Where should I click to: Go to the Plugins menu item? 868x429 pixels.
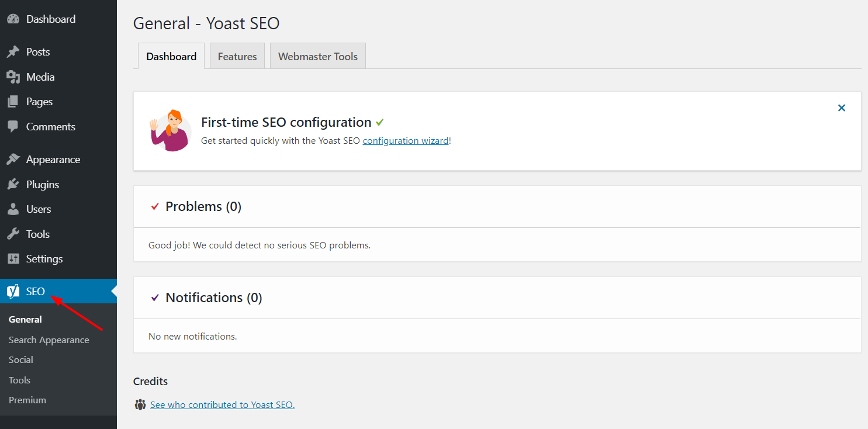(x=58, y=184)
